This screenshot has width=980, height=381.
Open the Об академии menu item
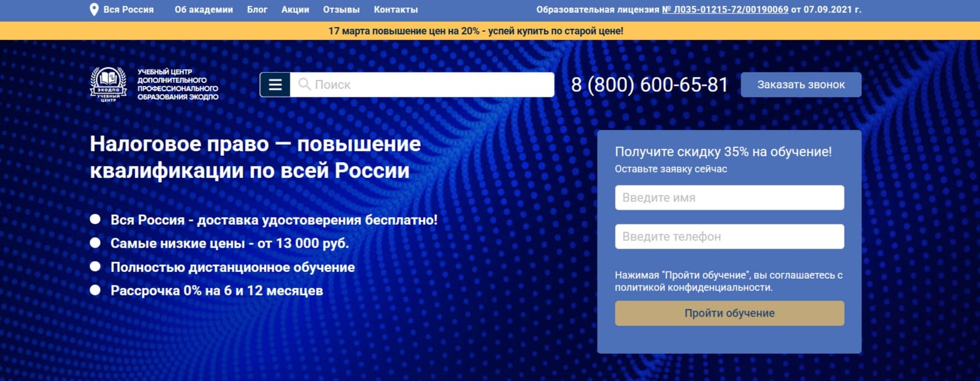click(204, 9)
